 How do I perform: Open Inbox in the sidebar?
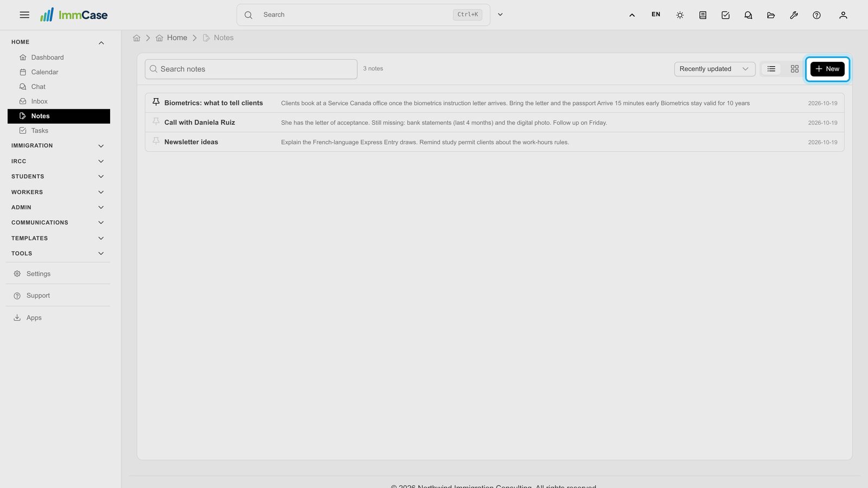[x=59, y=101]
